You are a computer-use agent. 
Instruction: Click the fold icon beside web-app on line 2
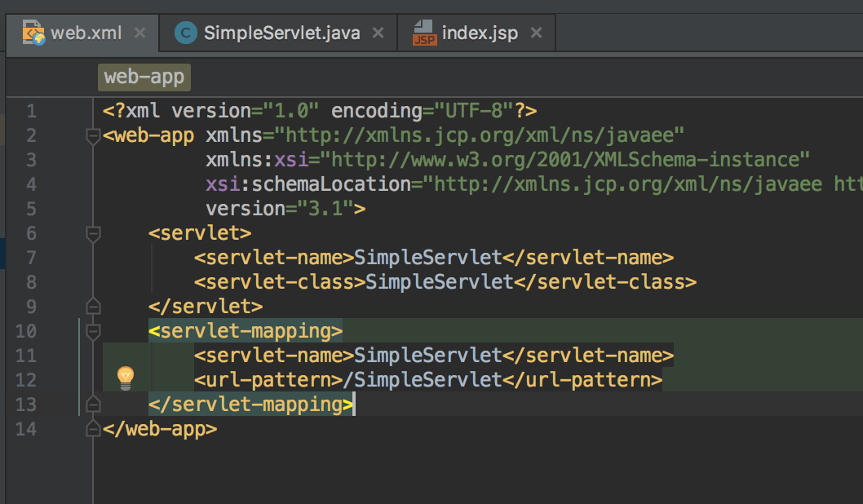pyautogui.click(x=92, y=135)
